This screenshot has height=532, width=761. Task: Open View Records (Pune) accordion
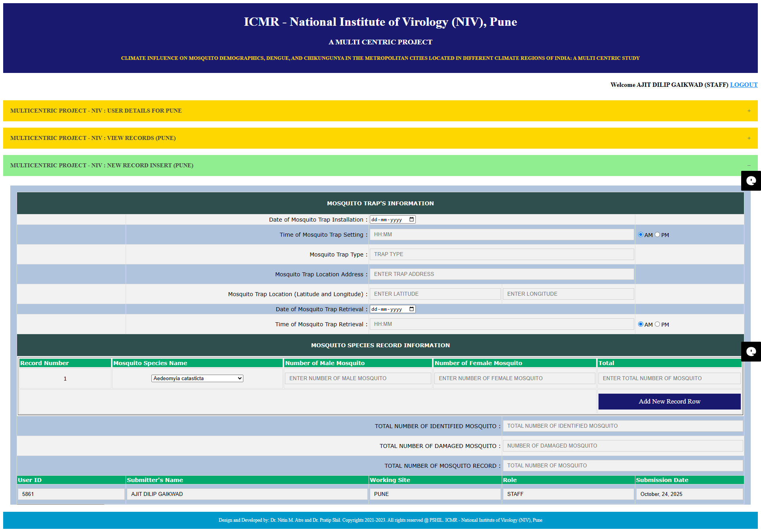[x=93, y=138]
